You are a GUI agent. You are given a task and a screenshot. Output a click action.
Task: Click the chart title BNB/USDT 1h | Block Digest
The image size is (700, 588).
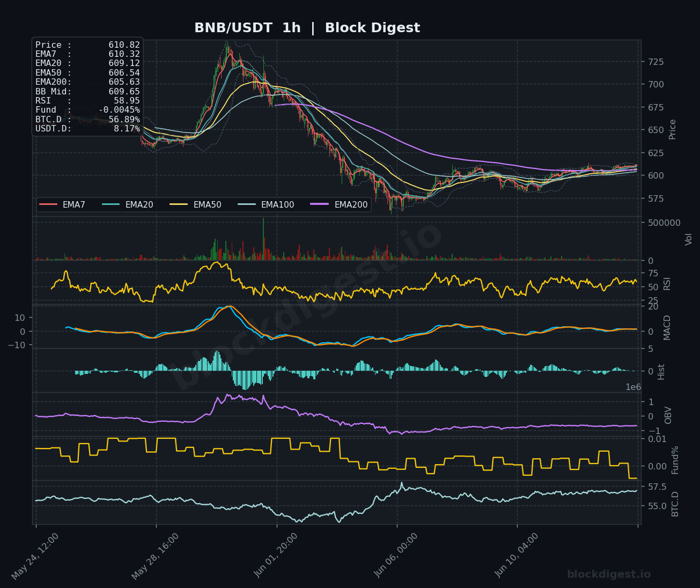point(307,28)
